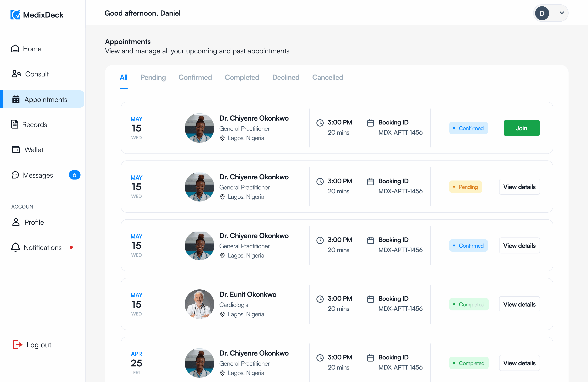Expand the user account dropdown chevron
The image size is (588, 382).
(x=562, y=13)
